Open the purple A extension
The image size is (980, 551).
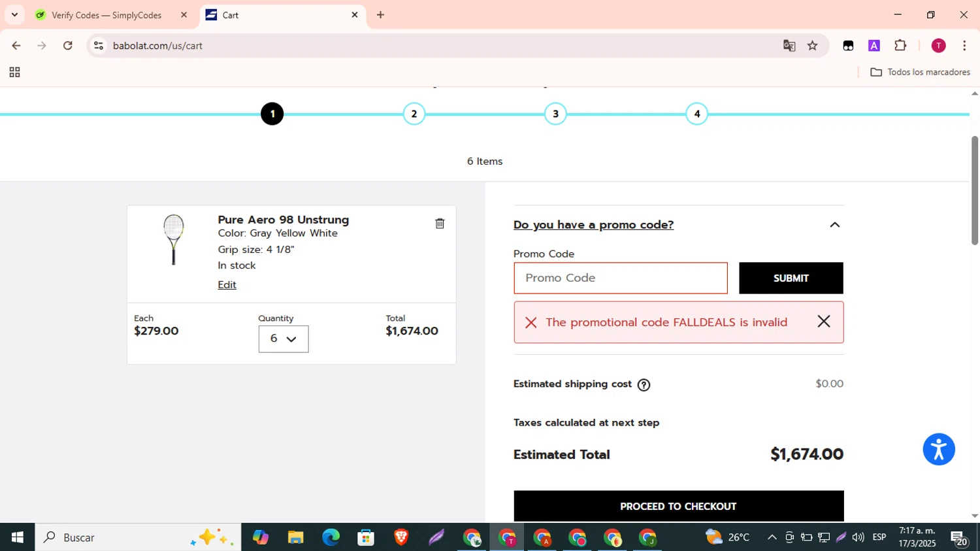tap(874, 46)
